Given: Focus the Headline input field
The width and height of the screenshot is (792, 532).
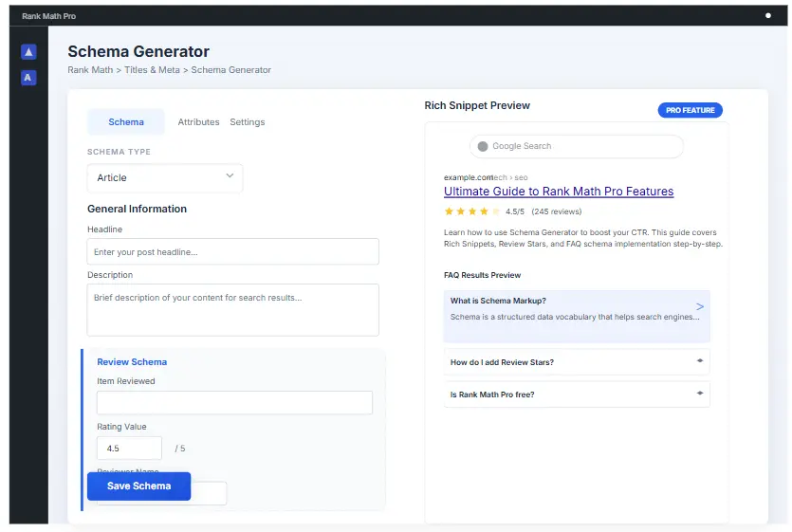Looking at the screenshot, I should coord(232,251).
